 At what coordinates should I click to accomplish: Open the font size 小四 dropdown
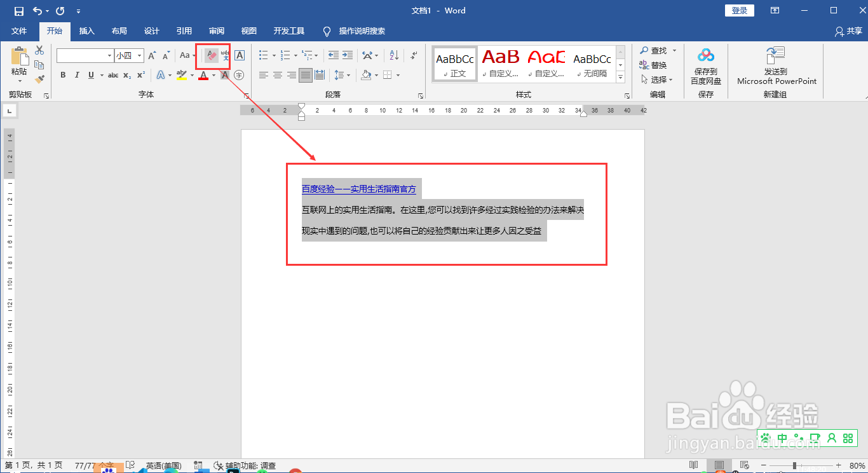pyautogui.click(x=139, y=56)
